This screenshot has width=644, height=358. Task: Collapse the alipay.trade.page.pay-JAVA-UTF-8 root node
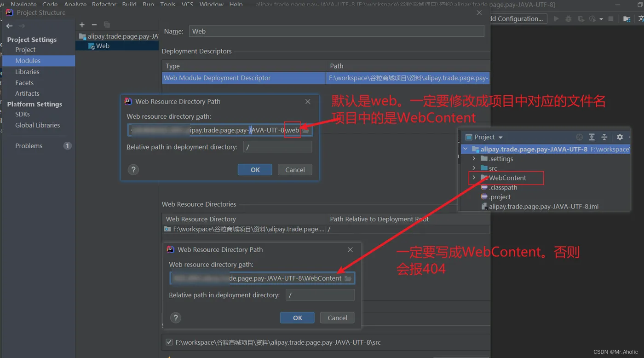point(466,149)
